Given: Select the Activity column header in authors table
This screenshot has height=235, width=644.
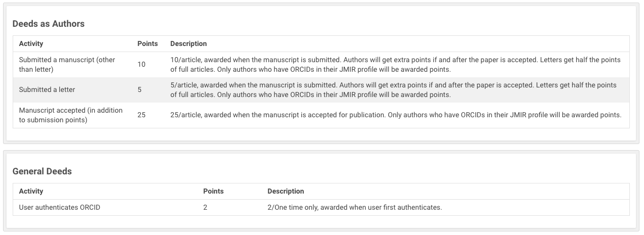Looking at the screenshot, I should pos(31,44).
